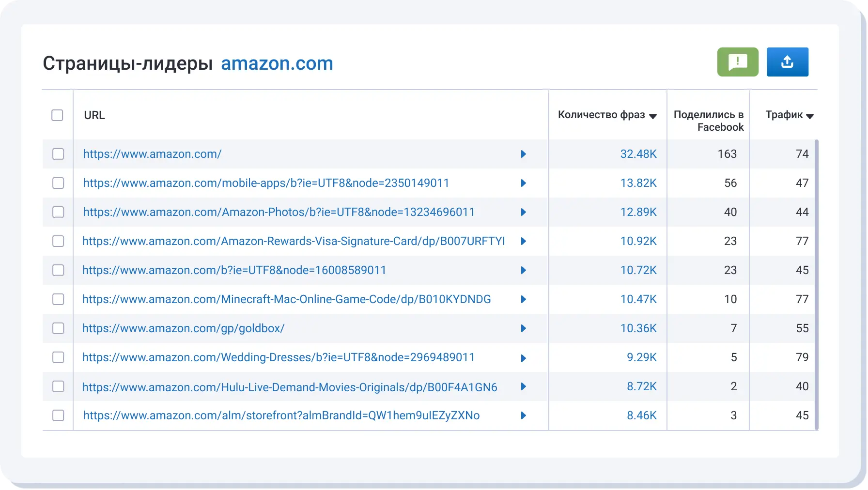
Task: Expand arrow next to amazon.com homepage URL
Action: [523, 154]
